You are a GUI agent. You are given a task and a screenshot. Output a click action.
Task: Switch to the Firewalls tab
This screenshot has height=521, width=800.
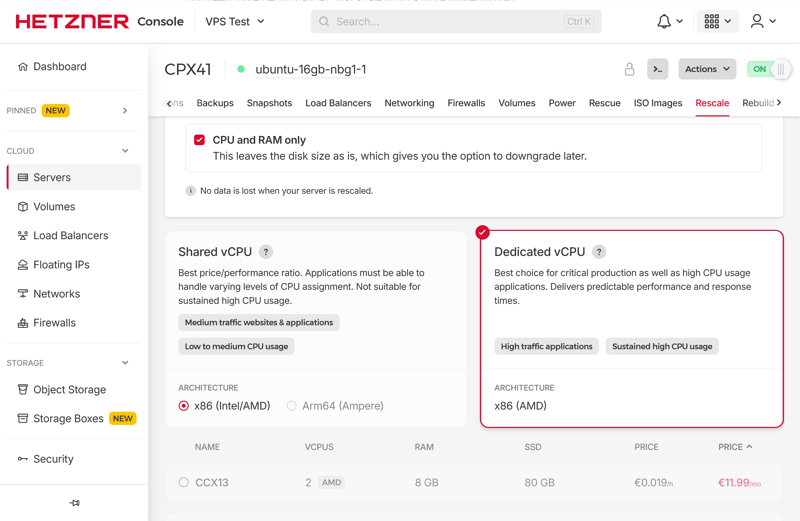coord(466,103)
